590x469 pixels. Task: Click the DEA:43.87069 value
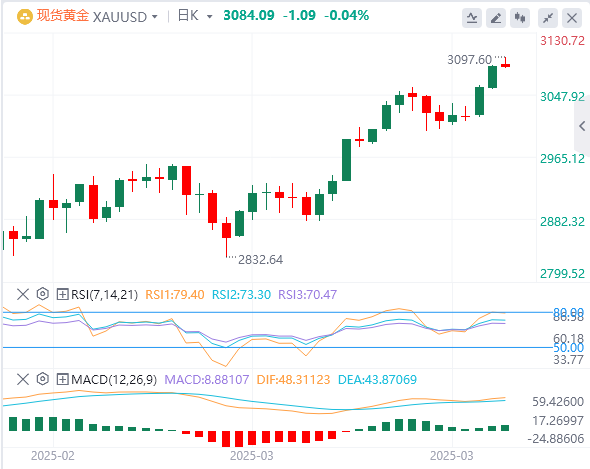click(x=377, y=379)
